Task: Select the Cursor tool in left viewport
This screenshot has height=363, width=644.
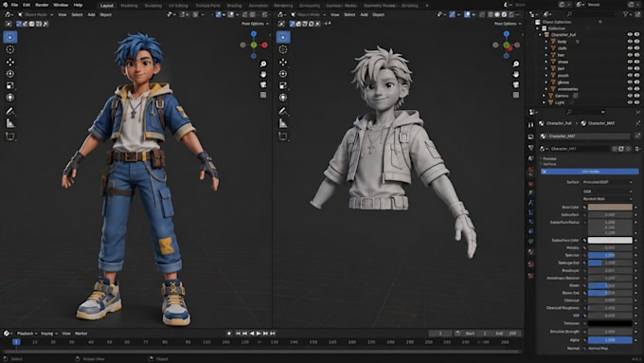Action: point(10,49)
